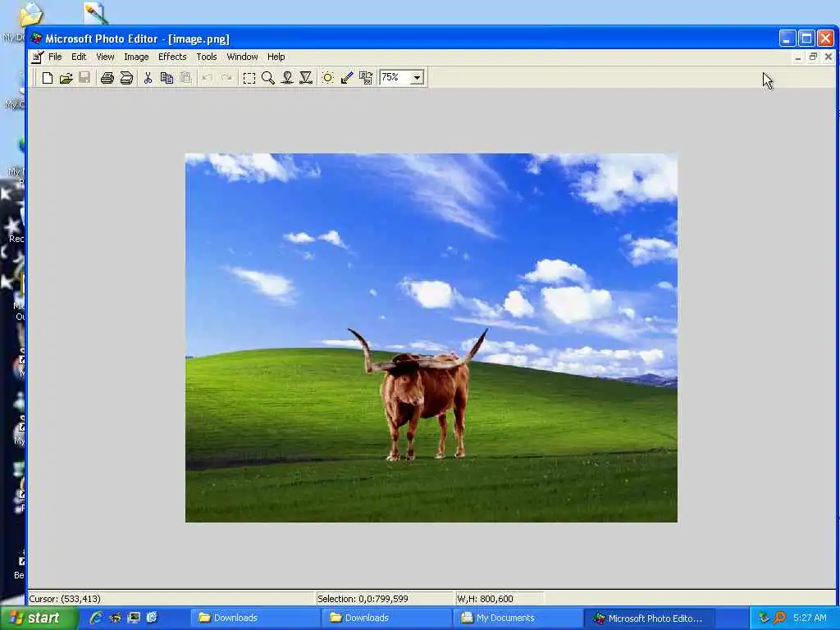The height and width of the screenshot is (630, 840).
Task: Open the File menu
Action: pos(55,57)
